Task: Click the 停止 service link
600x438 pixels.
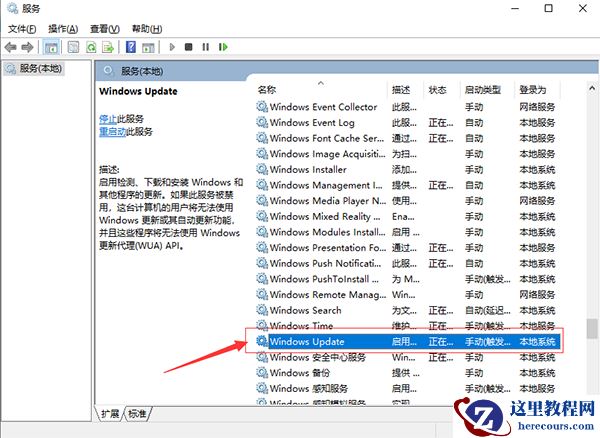Action: (x=108, y=119)
